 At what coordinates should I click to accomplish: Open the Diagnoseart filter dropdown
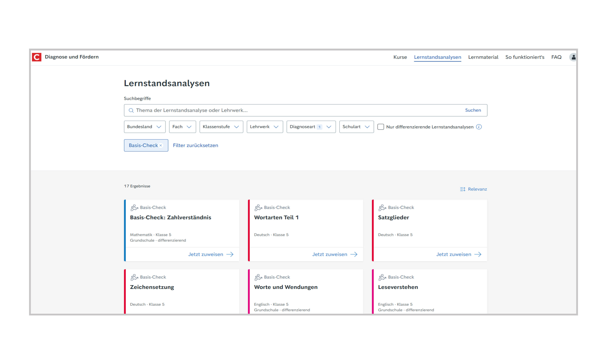(x=311, y=127)
